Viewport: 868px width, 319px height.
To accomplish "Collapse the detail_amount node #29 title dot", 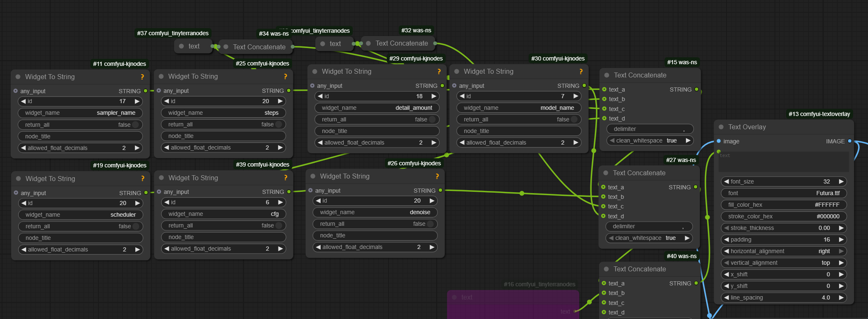I will pos(315,71).
